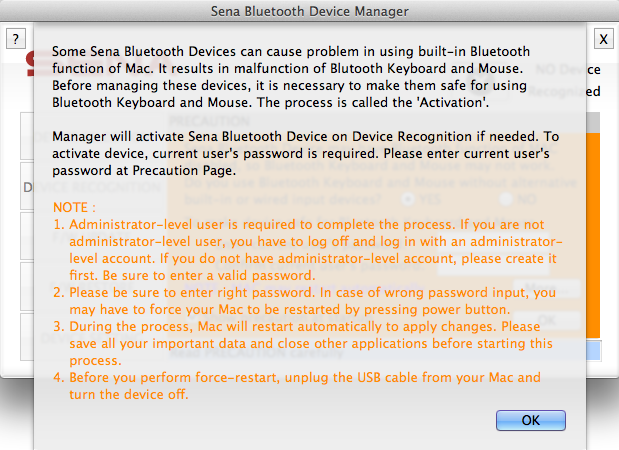619x450 pixels.
Task: Click the faded device status icon
Action: [x=480, y=82]
